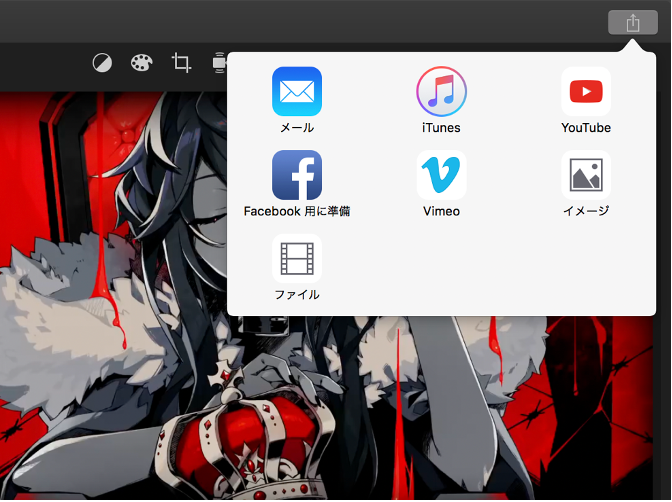Screen dimensions: 672x502
Task: Click the YouTube text label
Action: click(586, 127)
